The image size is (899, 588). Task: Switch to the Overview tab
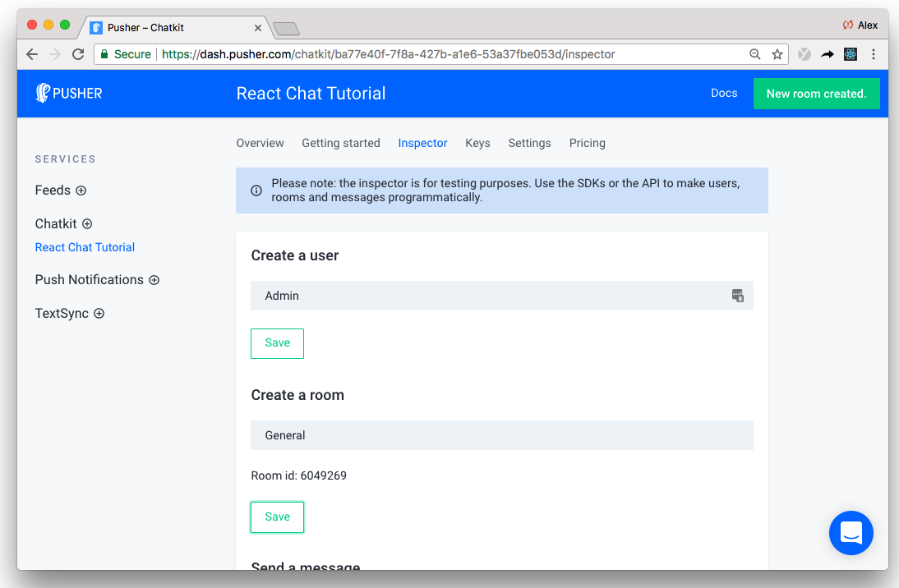coord(260,143)
